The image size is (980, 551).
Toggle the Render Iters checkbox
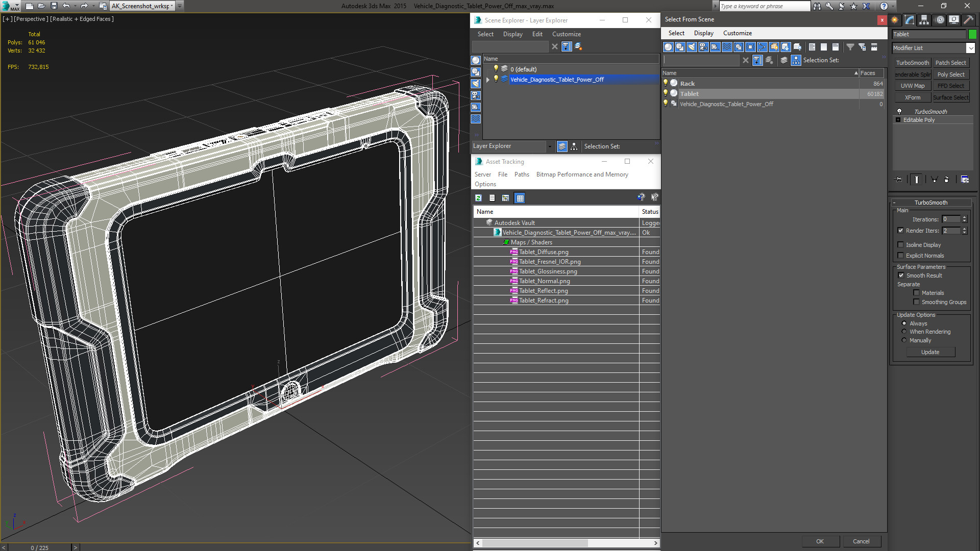tap(900, 231)
